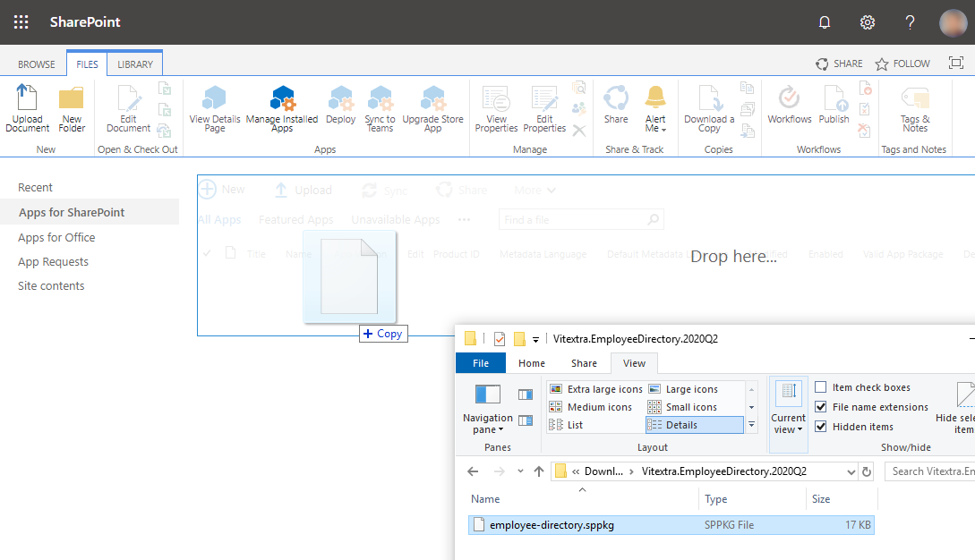Expand the Layout gallery more arrow

[x=752, y=425]
